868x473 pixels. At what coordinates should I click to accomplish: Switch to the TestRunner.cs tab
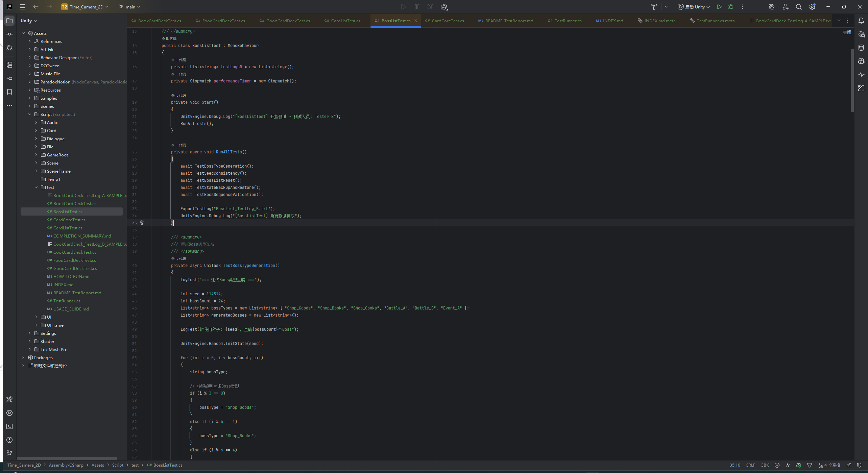(x=568, y=21)
